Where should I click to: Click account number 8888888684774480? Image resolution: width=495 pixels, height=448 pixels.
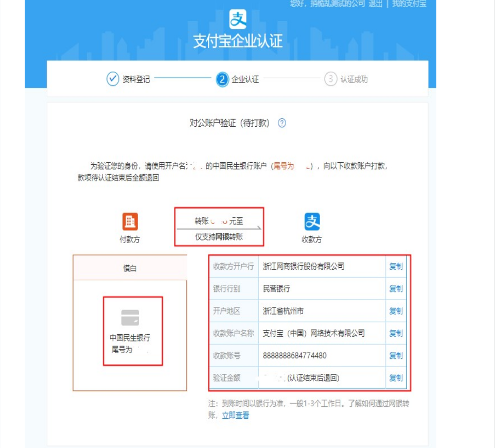click(x=294, y=356)
